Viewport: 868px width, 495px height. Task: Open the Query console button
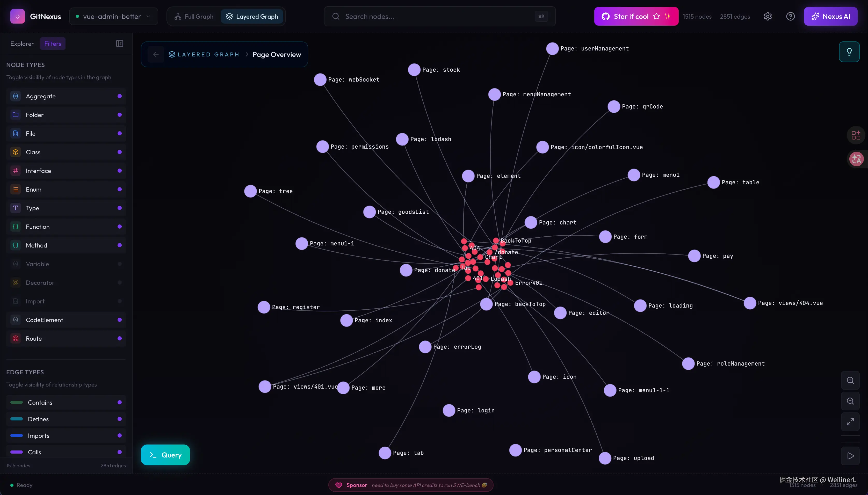pos(165,455)
